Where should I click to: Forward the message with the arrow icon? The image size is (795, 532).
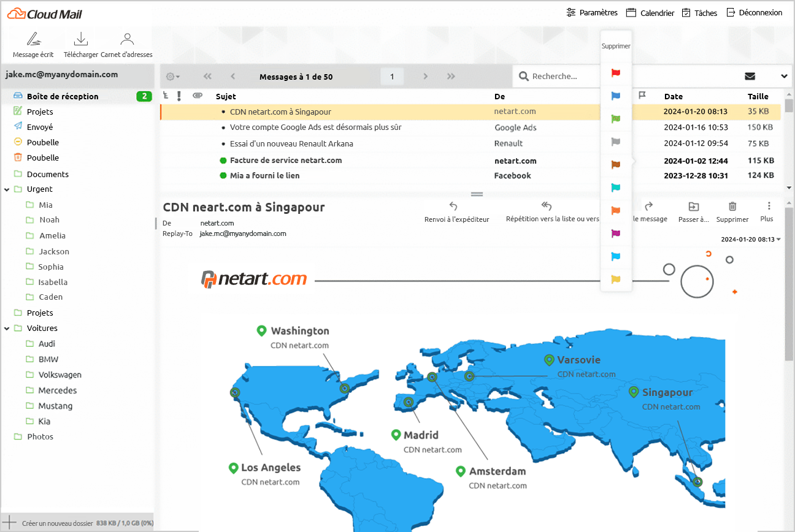[x=648, y=207]
